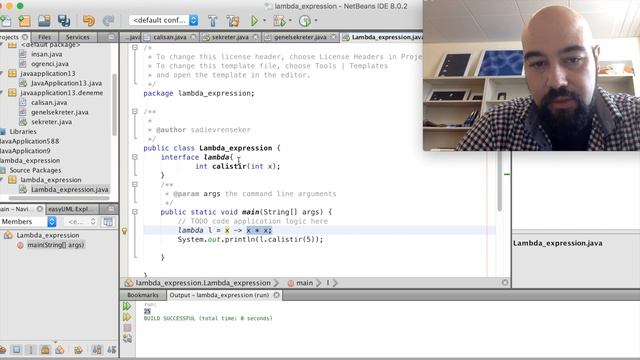This screenshot has width=640, height=360.
Task: Toggle Sort by Source in navigator footer
Action: (x=112, y=350)
